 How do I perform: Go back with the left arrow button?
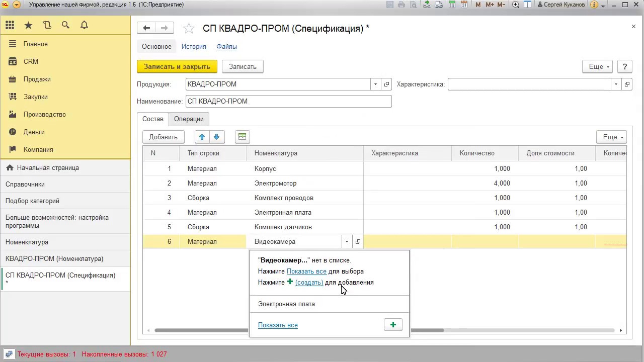pos(146,28)
